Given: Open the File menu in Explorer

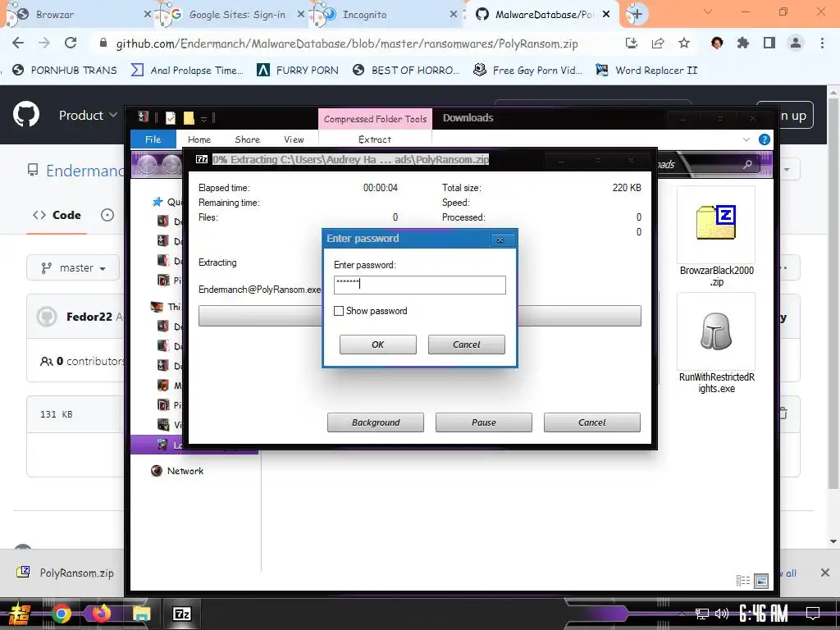Looking at the screenshot, I should 153,139.
